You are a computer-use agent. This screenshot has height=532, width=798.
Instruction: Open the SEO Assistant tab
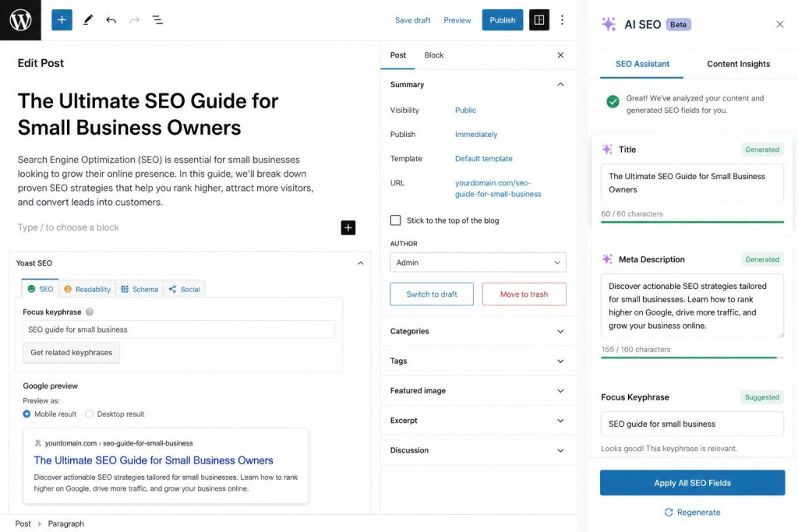[x=642, y=64]
